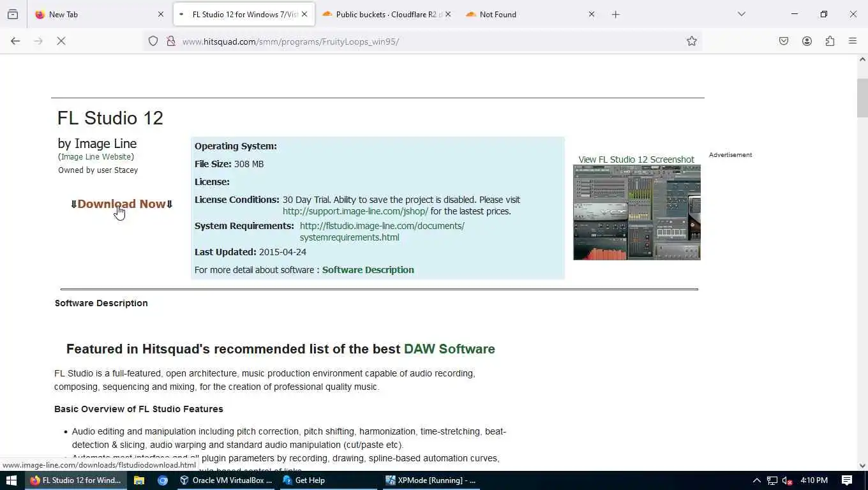
Task: Click the FL Studio 12 heading
Action: click(110, 118)
